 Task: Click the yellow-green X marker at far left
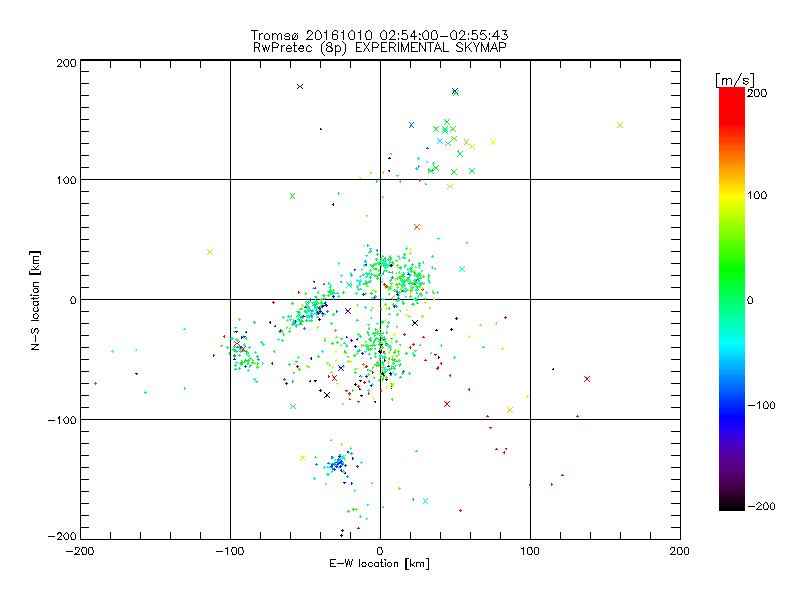[210, 252]
